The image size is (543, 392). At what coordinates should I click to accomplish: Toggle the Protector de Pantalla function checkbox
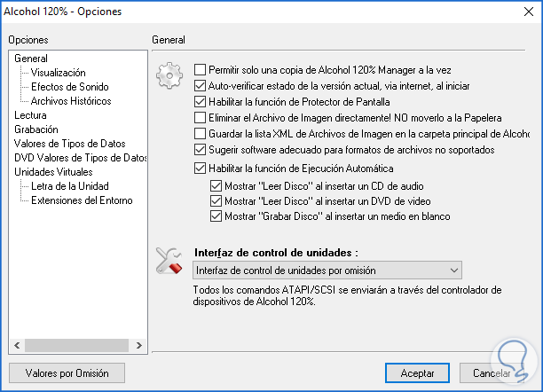pos(200,102)
